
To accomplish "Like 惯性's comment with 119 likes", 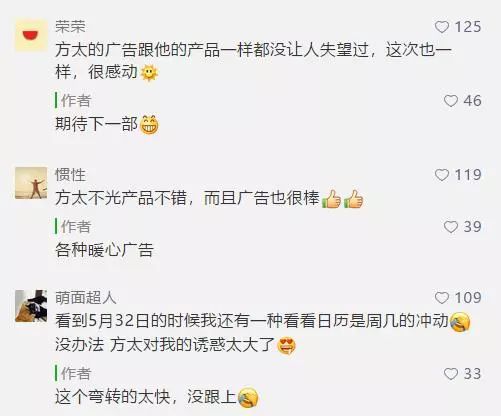I will [x=442, y=175].
